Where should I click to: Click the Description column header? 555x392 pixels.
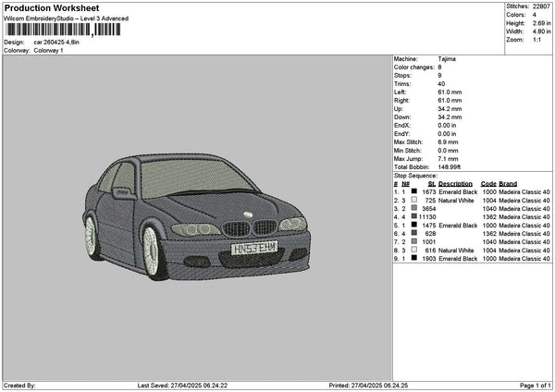[455, 183]
